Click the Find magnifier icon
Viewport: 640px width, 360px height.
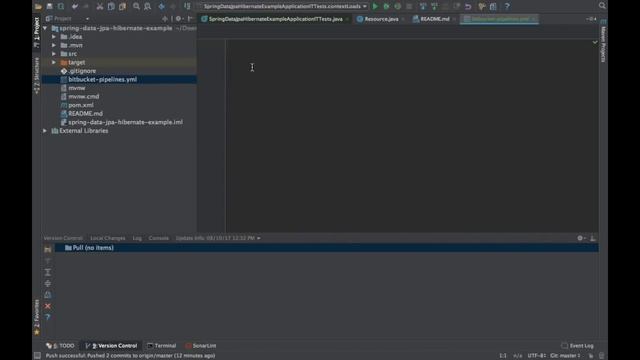136,6
